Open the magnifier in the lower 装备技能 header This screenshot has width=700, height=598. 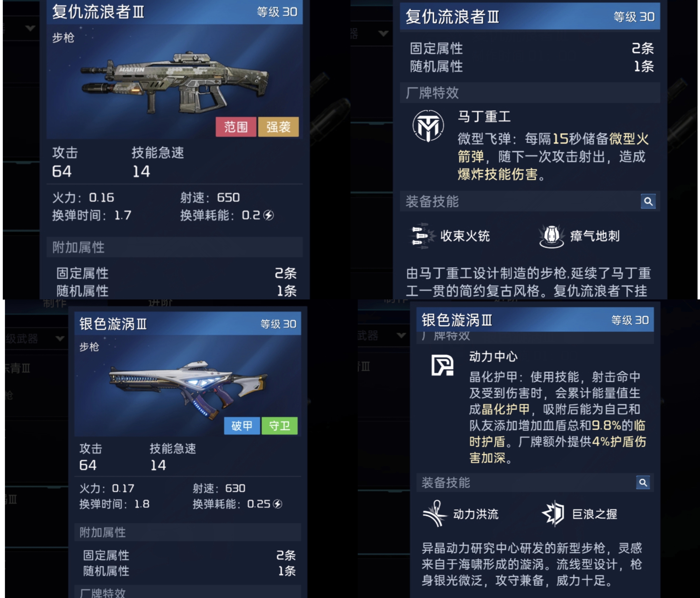pos(643,483)
